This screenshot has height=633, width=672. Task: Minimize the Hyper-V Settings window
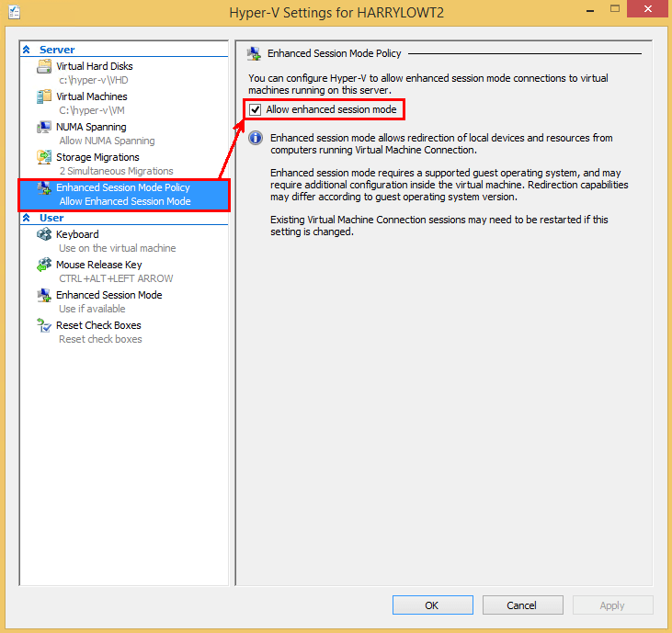[x=590, y=9]
